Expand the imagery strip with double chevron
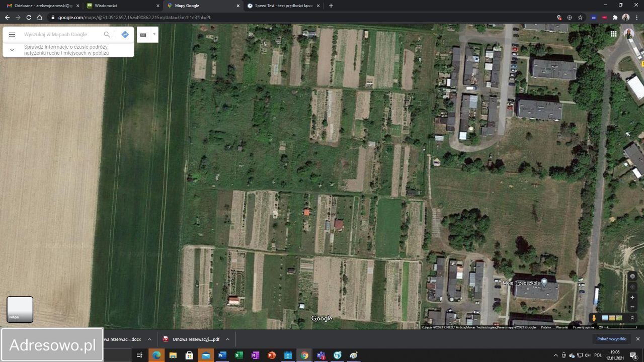 (632, 318)
